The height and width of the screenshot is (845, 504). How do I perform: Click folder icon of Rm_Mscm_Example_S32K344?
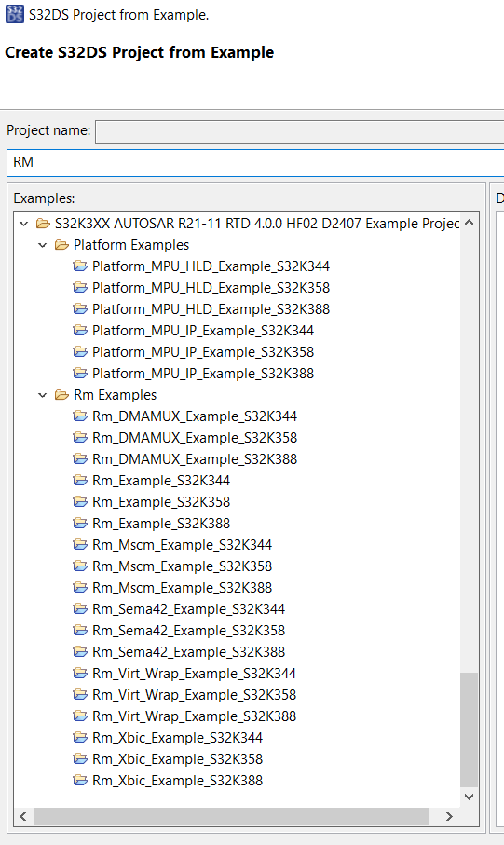[x=80, y=544]
